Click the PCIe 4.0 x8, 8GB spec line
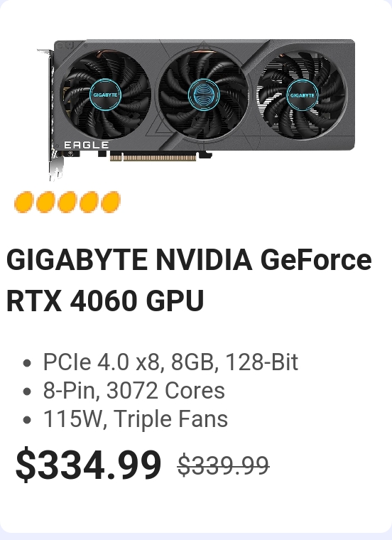 tap(170, 362)
